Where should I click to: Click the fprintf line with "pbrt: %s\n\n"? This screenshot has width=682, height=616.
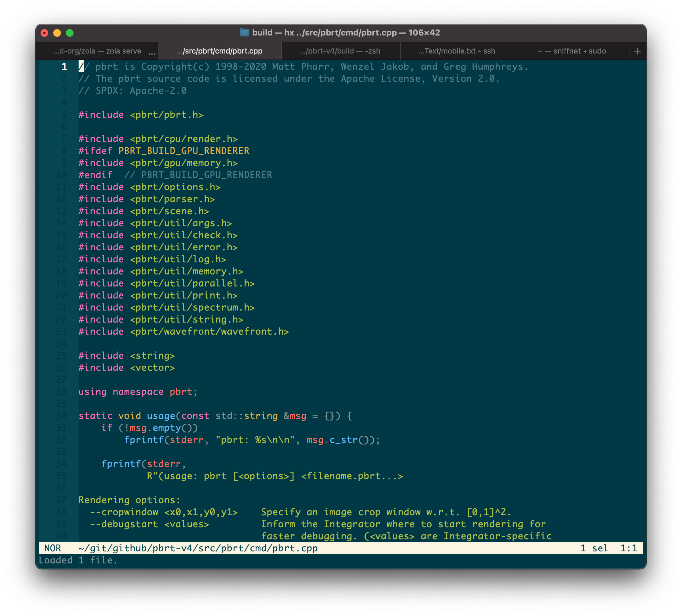(252, 440)
